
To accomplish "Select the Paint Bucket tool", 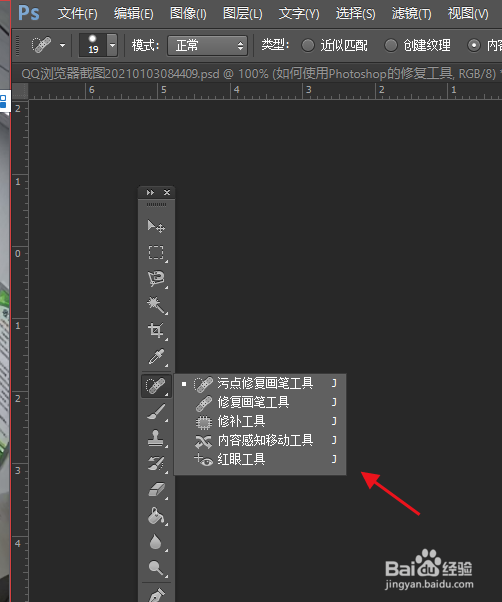I will click(x=156, y=516).
